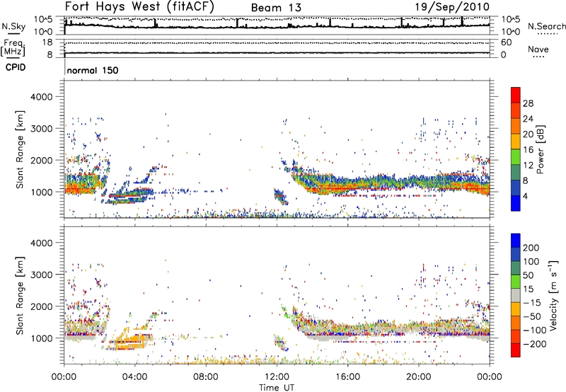
Task: Click the "1000" tick of the velocity panel
Action: [42, 338]
